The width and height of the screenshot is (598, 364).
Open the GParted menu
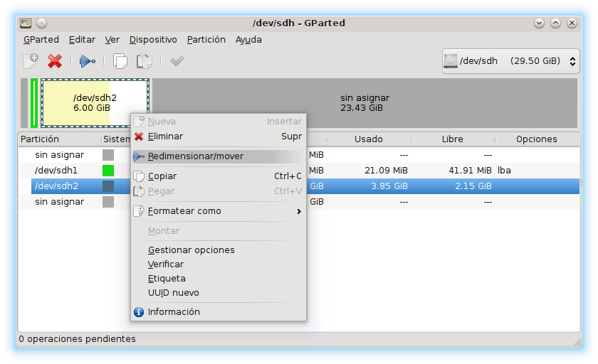point(41,40)
